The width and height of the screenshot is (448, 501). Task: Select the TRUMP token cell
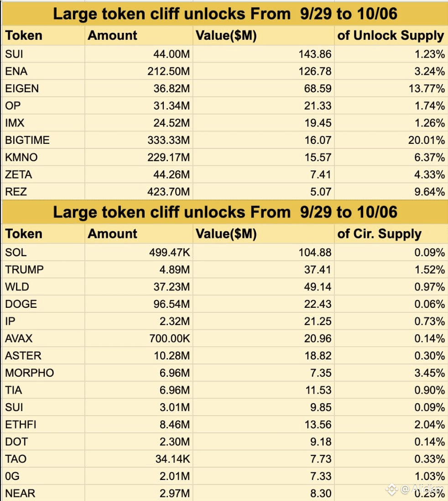tap(43, 269)
